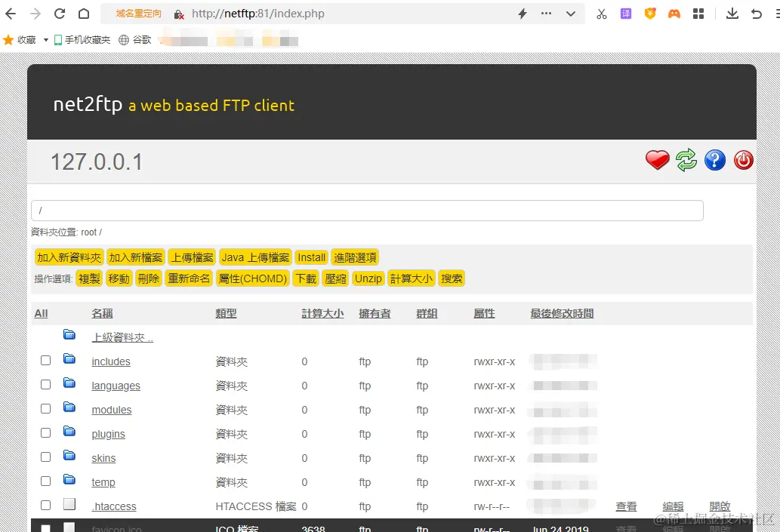
Task: Click 加入新資料夾 button
Action: coord(69,257)
